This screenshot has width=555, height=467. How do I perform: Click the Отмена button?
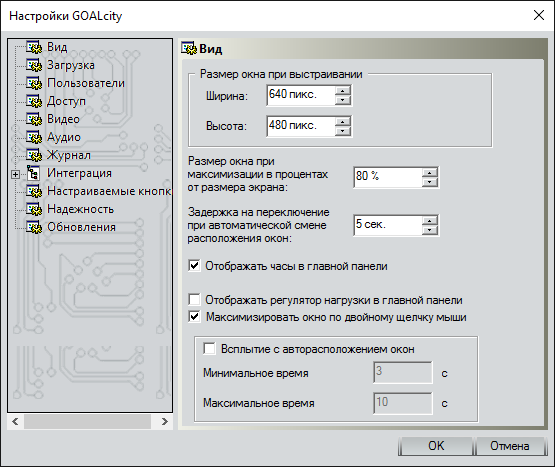(510, 446)
